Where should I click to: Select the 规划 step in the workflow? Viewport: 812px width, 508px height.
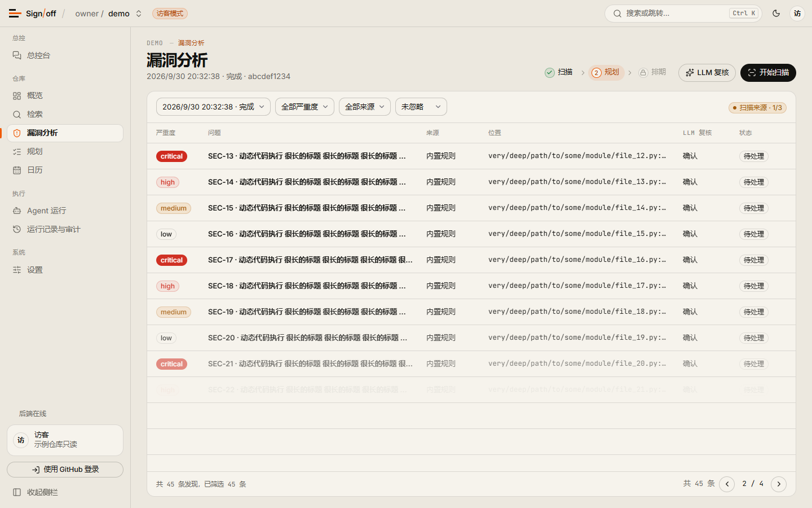point(606,72)
